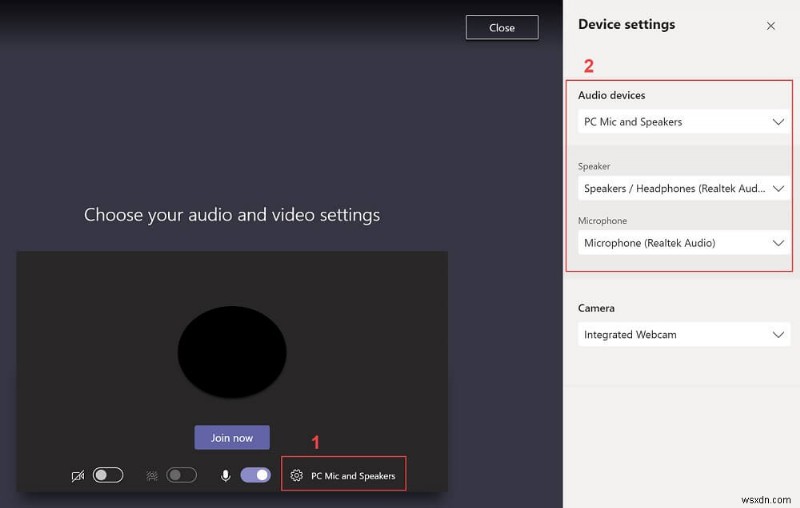800x508 pixels.
Task: Click the microphone icon
Action: click(x=226, y=476)
